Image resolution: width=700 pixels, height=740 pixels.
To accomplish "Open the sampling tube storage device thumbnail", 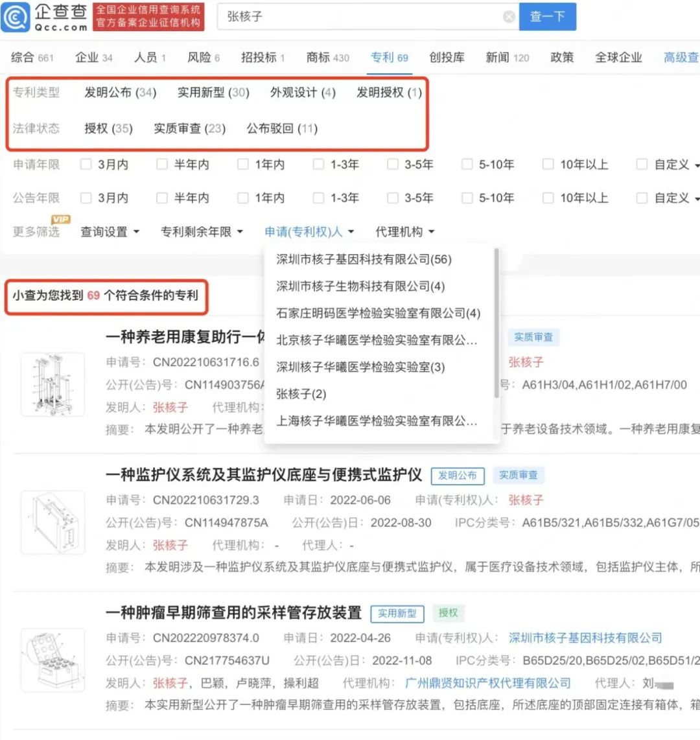I will click(x=52, y=660).
